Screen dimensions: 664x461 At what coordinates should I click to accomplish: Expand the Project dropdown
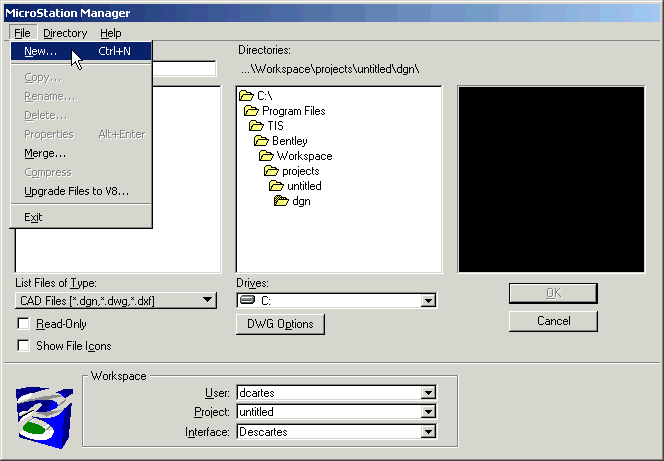428,412
